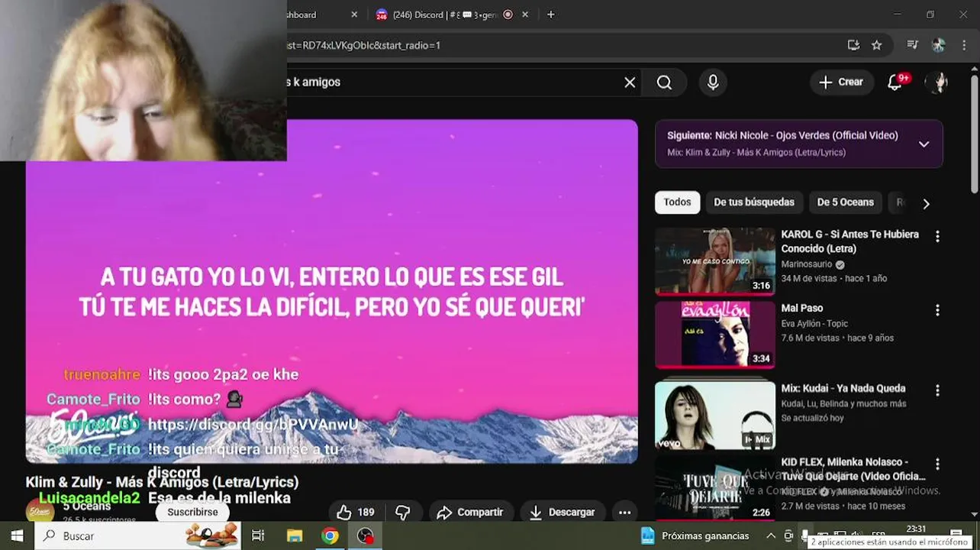Show hidden system tray icons
Viewport: 980px width, 550px height.
pos(771,535)
